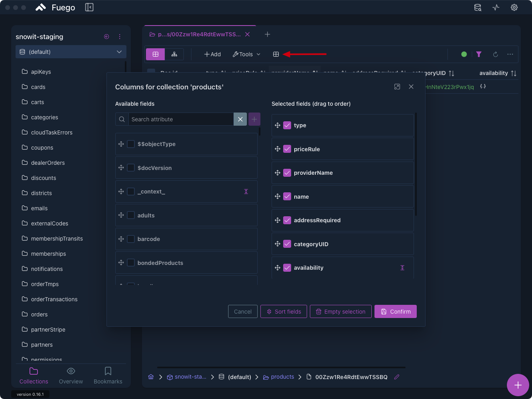
Task: Click the green connection status indicator
Action: click(x=464, y=54)
